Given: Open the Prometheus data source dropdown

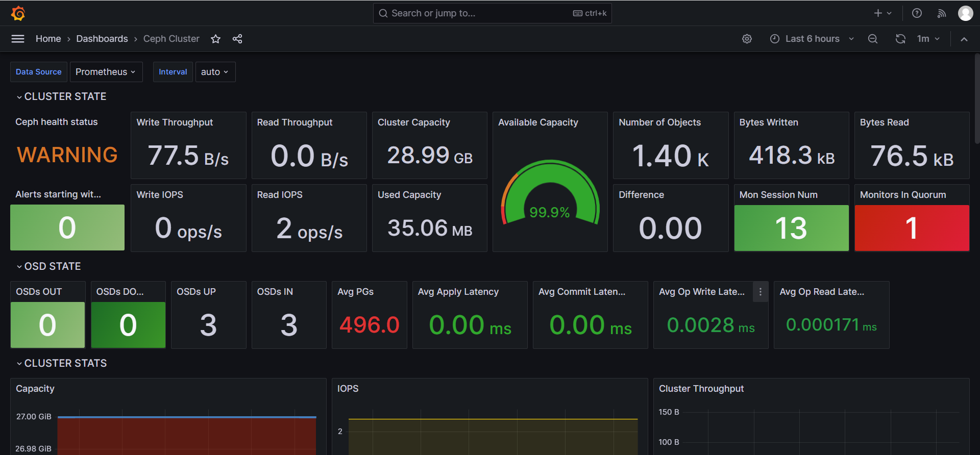Looking at the screenshot, I should tap(106, 72).
